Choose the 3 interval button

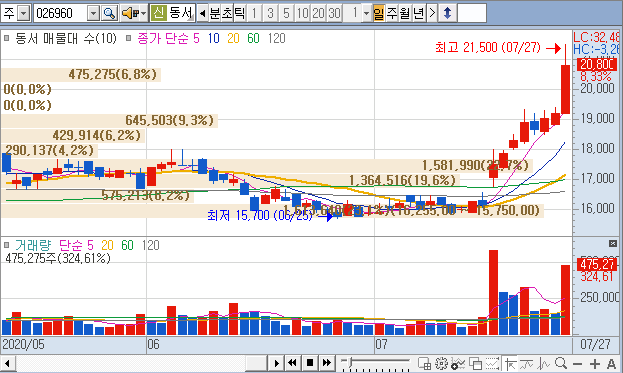(270, 13)
